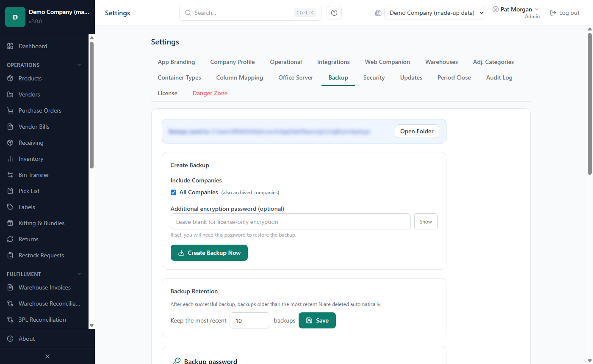Image resolution: width=593 pixels, height=364 pixels.
Task: Click the Warehouse Invoices icon
Action: tap(10, 287)
